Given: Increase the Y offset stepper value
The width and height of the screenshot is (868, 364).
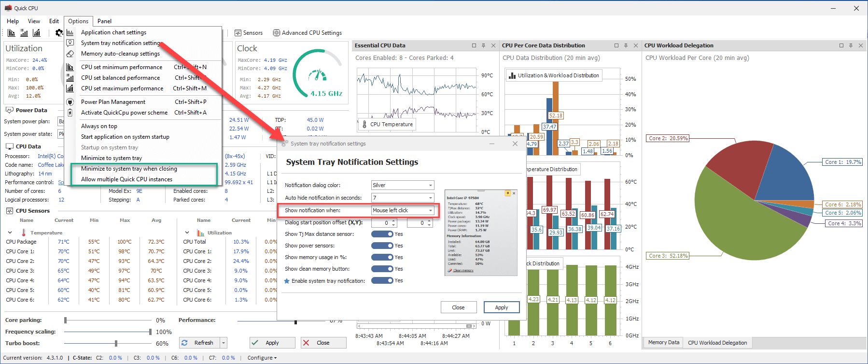Looking at the screenshot, I should point(430,221).
